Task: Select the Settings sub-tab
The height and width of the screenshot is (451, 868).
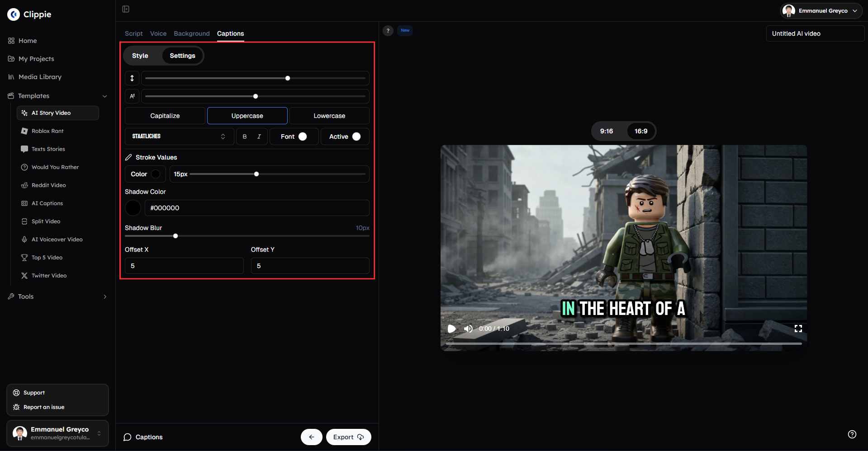Action: pyautogui.click(x=183, y=56)
